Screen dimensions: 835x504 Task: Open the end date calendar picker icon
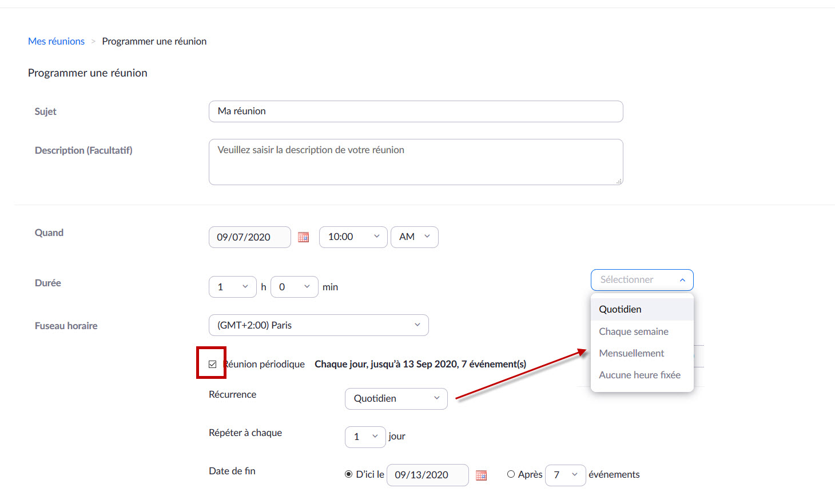pos(482,475)
